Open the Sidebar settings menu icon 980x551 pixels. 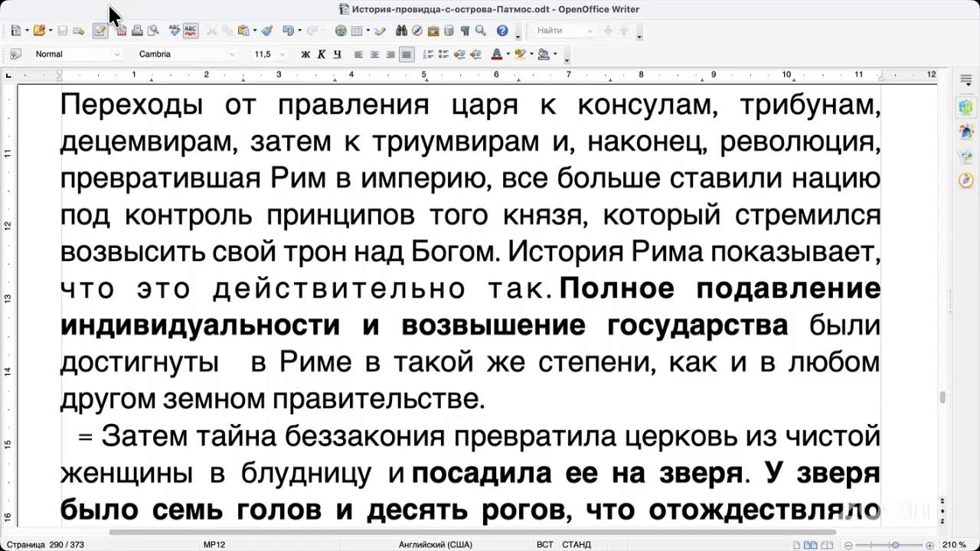pyautogui.click(x=966, y=80)
